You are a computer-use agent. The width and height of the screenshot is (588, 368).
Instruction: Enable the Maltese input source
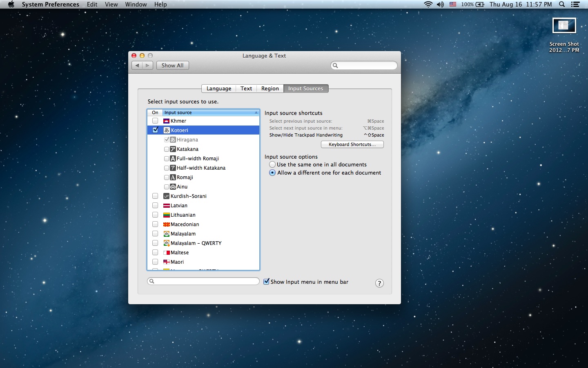(x=155, y=253)
